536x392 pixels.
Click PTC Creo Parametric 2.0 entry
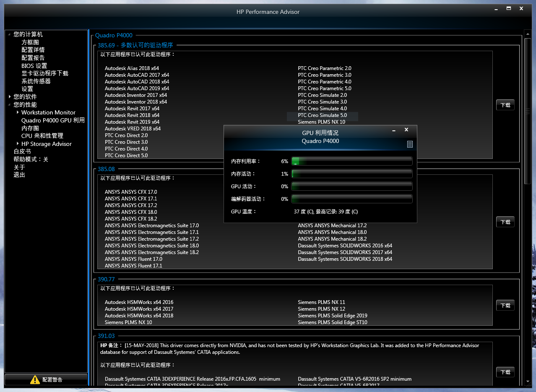325,68
